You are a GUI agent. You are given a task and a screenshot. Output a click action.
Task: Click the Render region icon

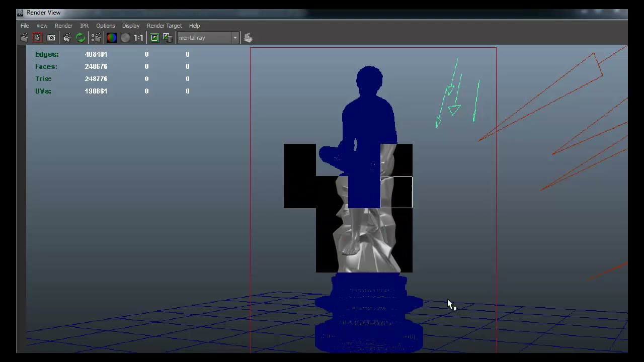tap(37, 38)
